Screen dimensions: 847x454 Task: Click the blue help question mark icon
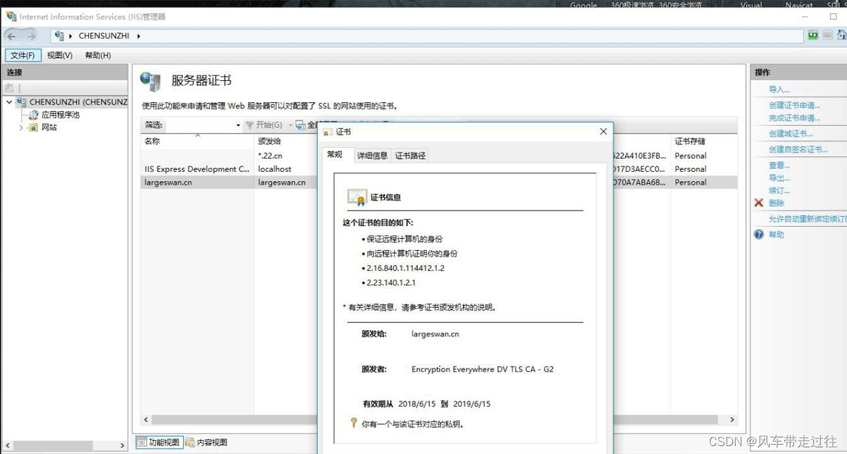[x=759, y=235]
